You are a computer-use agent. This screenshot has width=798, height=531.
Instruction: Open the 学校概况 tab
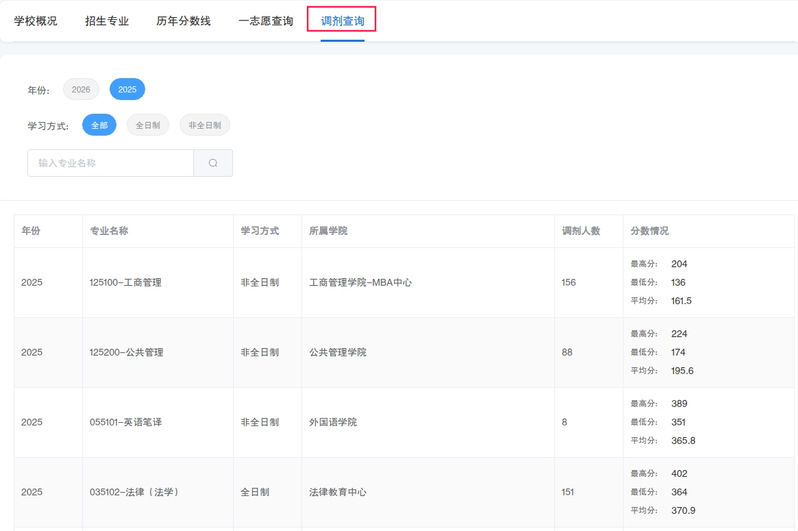pyautogui.click(x=36, y=21)
